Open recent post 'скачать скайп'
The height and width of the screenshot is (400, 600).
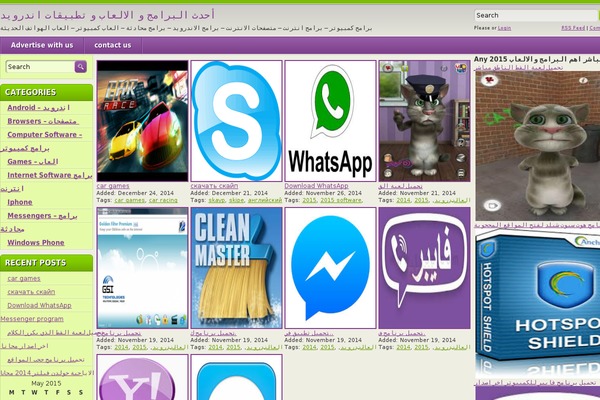(x=31, y=292)
